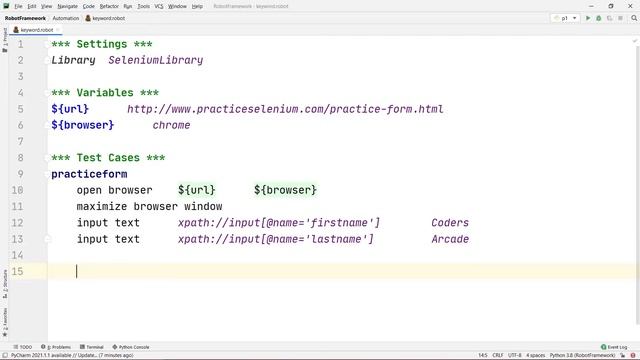Viewport: 640px width, 360px height.
Task: Open the File menu
Action: [x=18, y=7]
